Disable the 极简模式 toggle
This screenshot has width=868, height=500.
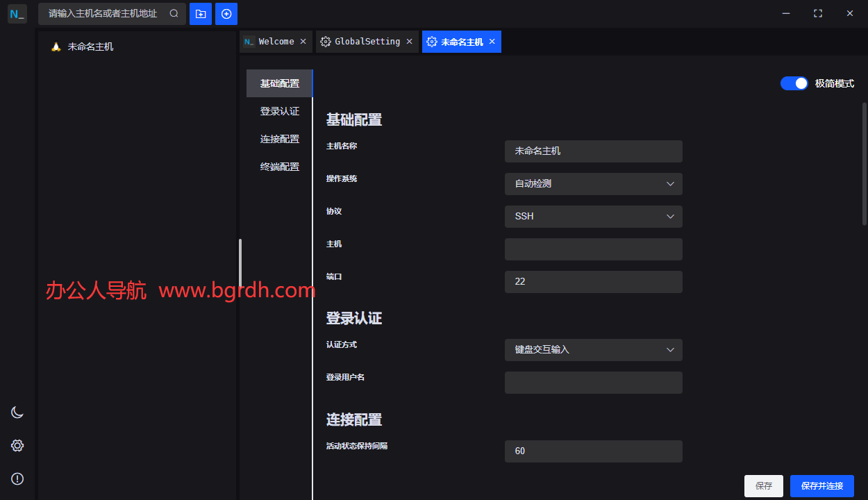click(x=794, y=83)
